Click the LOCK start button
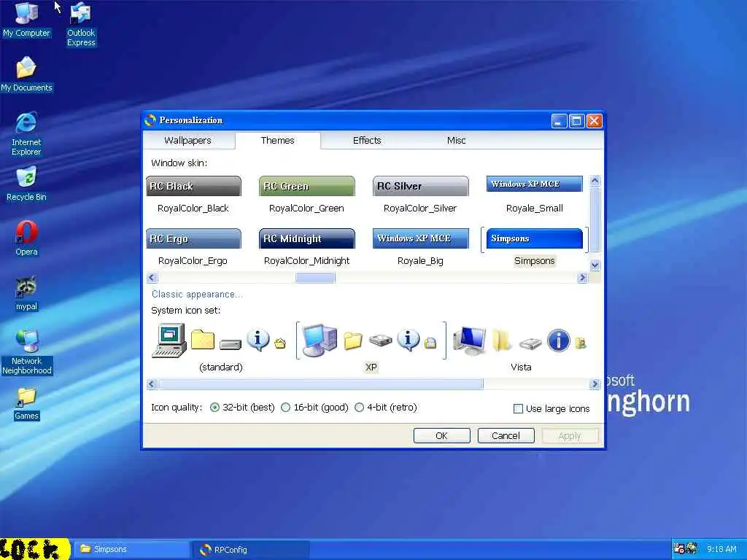 (35, 548)
